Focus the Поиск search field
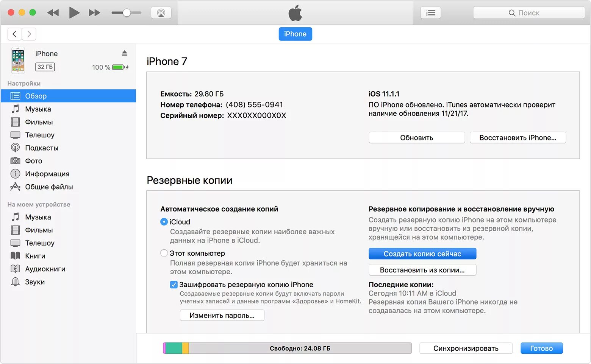 (529, 13)
